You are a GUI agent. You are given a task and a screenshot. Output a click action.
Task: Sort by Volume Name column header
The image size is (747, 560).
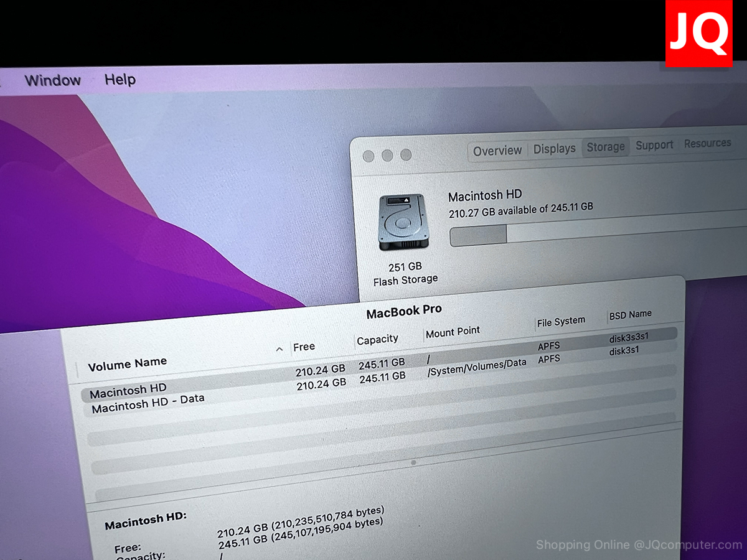[128, 363]
